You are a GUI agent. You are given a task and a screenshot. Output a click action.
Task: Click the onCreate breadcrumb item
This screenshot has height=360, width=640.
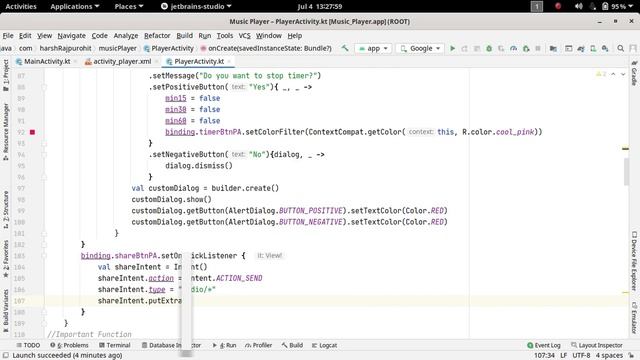[x=266, y=48]
